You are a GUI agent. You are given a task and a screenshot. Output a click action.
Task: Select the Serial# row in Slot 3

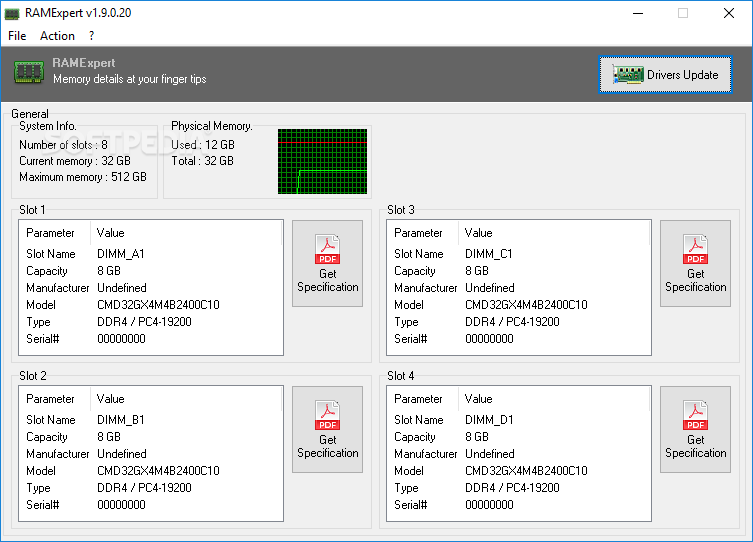point(518,339)
